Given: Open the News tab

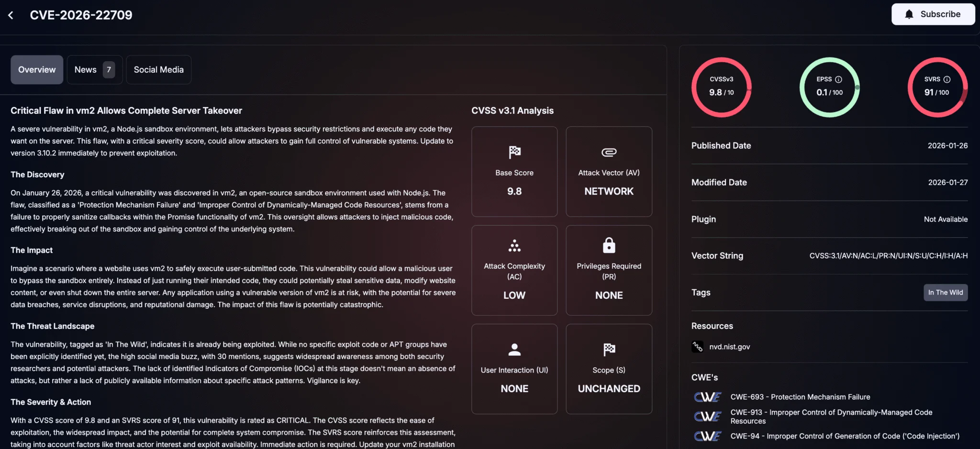Looking at the screenshot, I should pos(95,70).
